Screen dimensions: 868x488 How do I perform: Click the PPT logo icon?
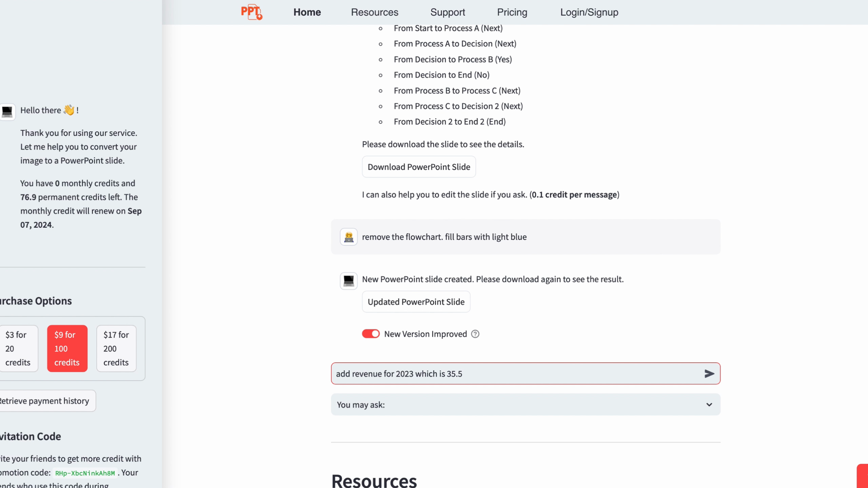pos(251,12)
